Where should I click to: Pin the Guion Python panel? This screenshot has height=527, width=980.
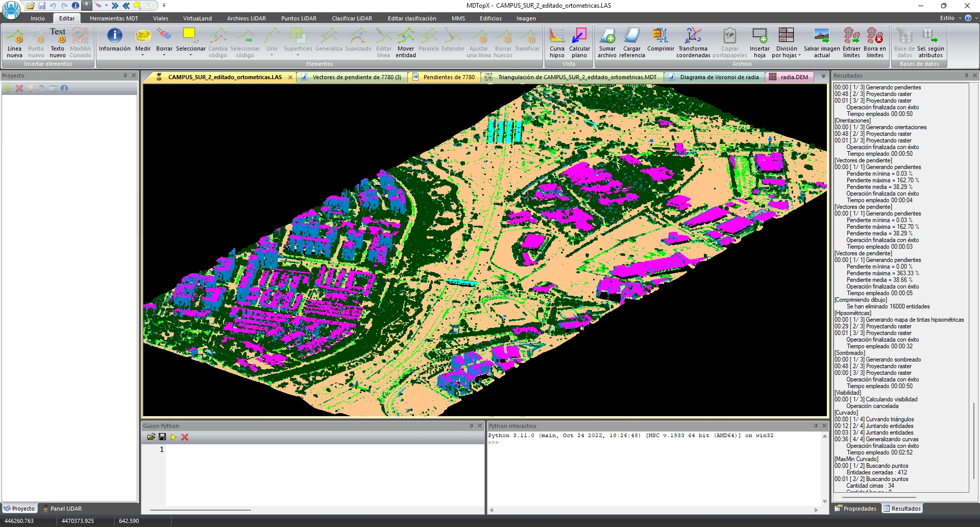pyautogui.click(x=471, y=426)
